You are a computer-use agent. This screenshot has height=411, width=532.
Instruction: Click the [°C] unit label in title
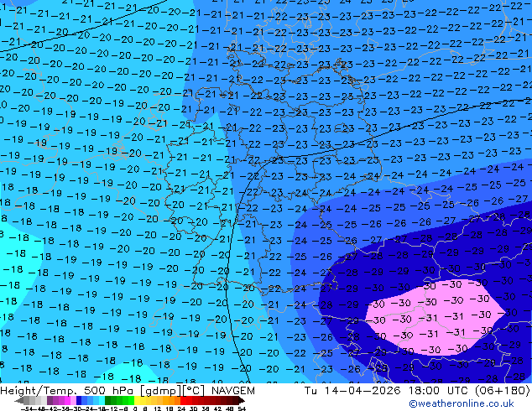click(x=194, y=391)
